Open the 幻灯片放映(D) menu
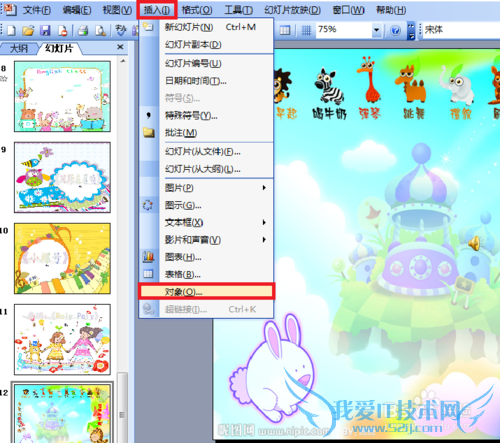This screenshot has width=500, height=443. tap(292, 10)
